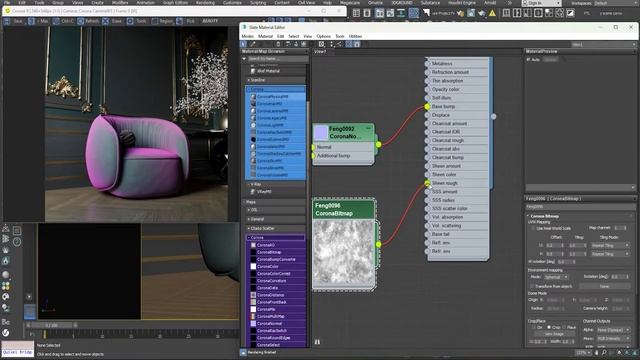This screenshot has height=360, width=640.
Task: Click the sphere icon in left vertical toolbar
Action: (6, 275)
